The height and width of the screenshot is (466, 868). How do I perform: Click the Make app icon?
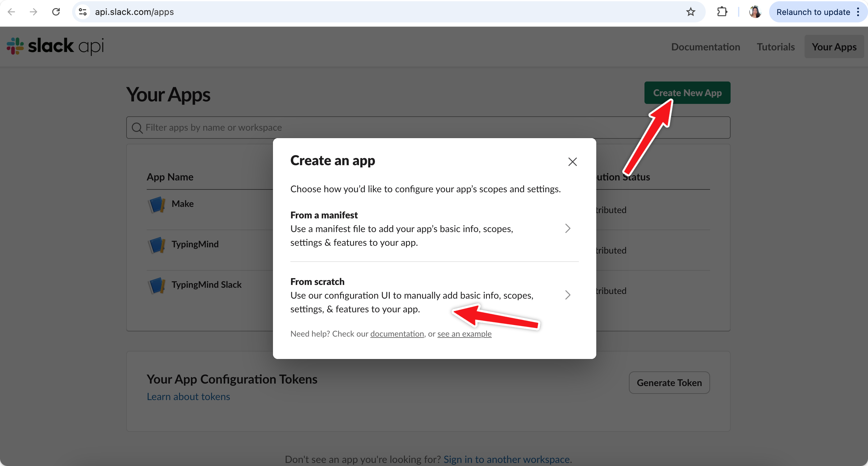(x=157, y=204)
